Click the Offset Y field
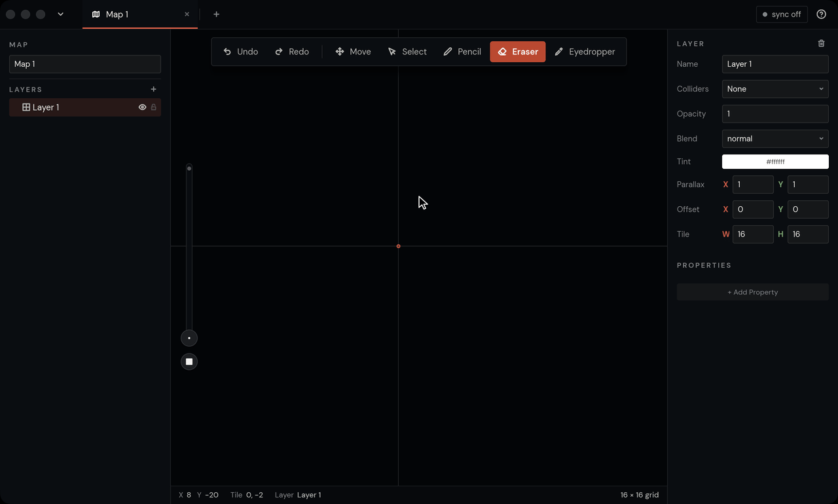 point(808,209)
